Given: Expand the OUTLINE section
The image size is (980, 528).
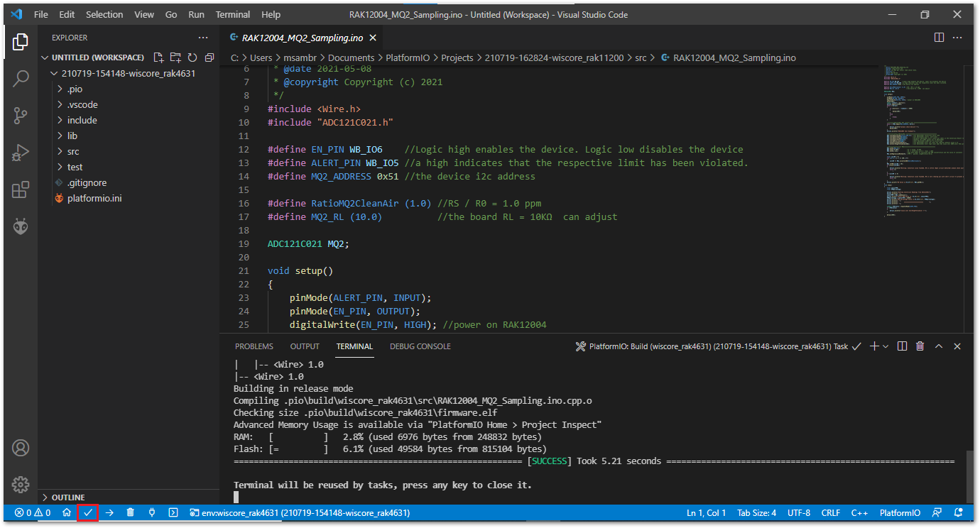Looking at the screenshot, I should (x=68, y=497).
